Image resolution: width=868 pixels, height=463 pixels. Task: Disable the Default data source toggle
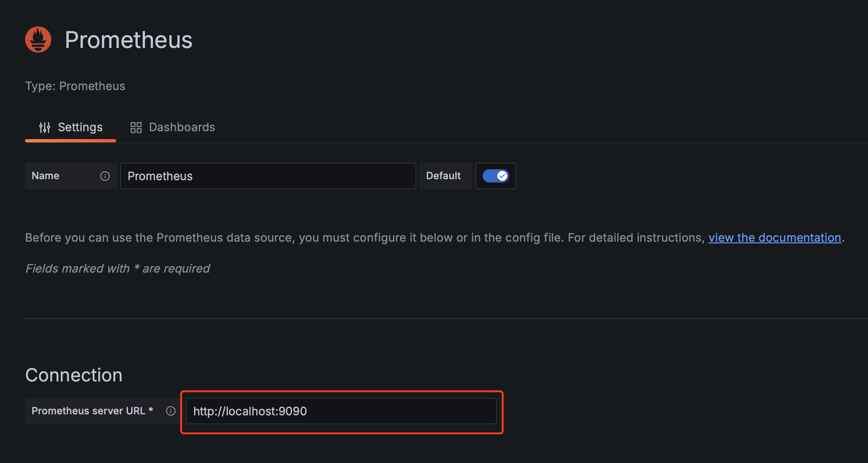pos(495,176)
